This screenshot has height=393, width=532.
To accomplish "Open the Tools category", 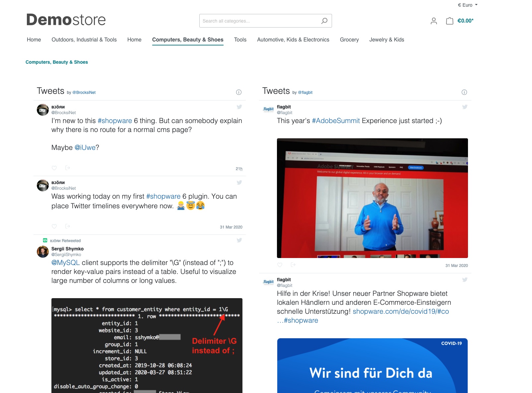I will (240, 40).
